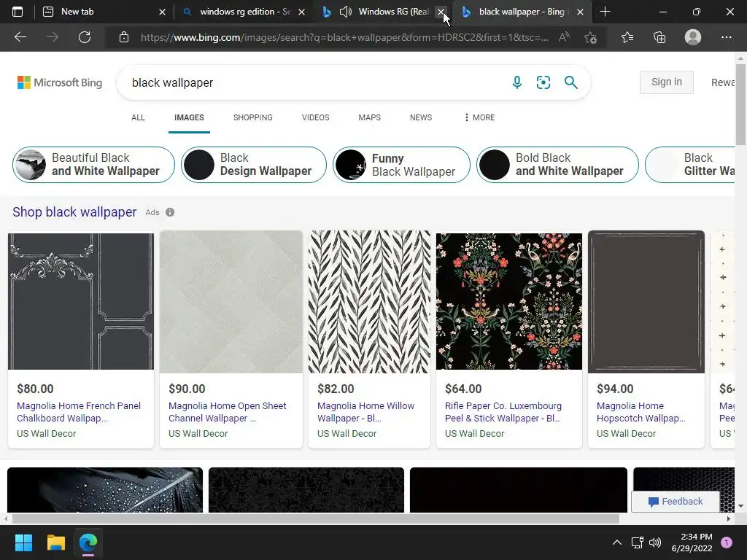Open the Read aloud icon

coord(564,37)
